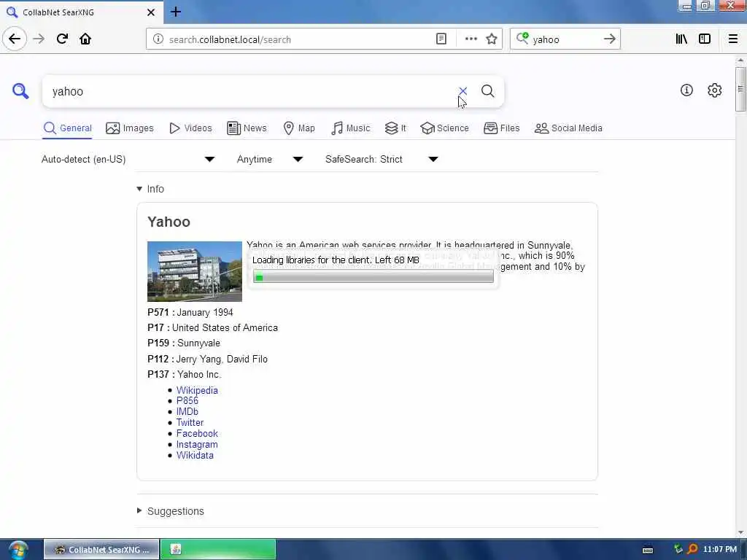Submit browser search box with arrow

click(x=609, y=39)
